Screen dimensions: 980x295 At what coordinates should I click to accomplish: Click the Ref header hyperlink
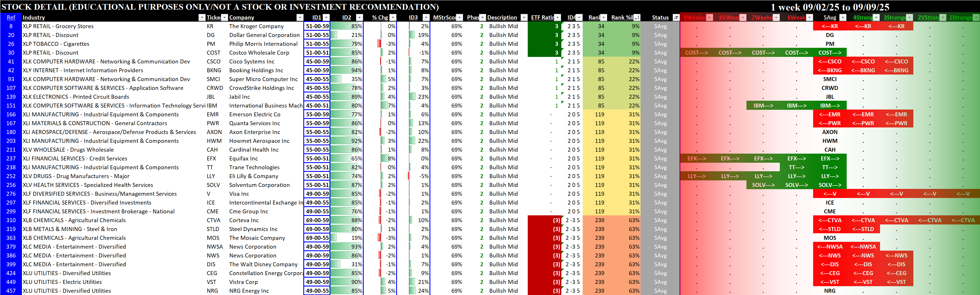[11, 17]
